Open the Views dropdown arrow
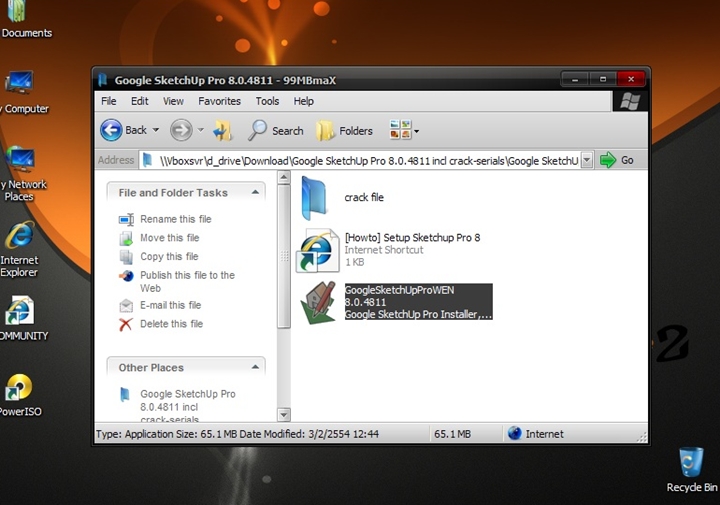 (x=416, y=131)
